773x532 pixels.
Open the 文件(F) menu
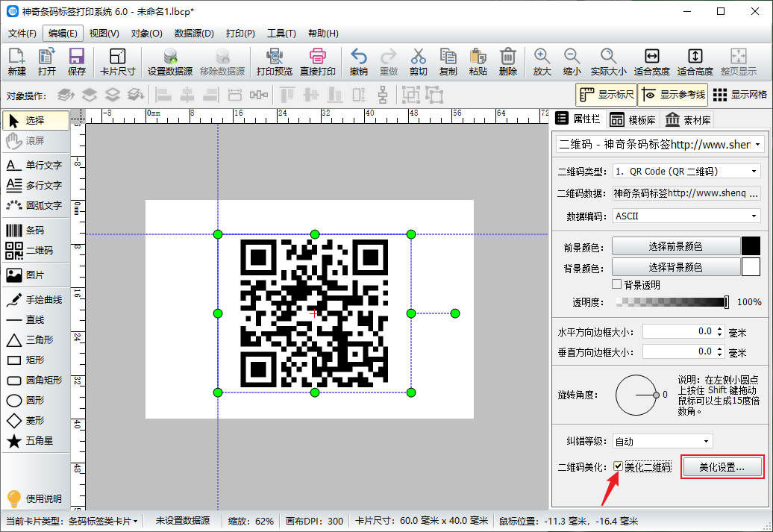click(22, 33)
